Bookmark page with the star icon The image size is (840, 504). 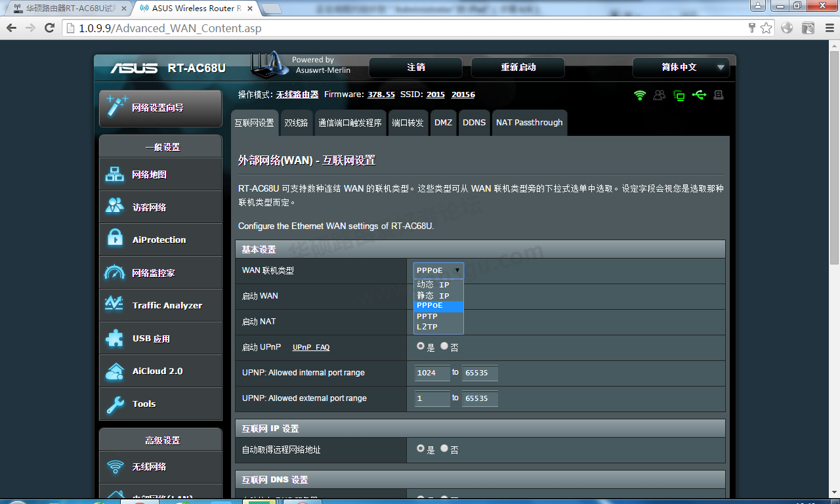point(766,28)
